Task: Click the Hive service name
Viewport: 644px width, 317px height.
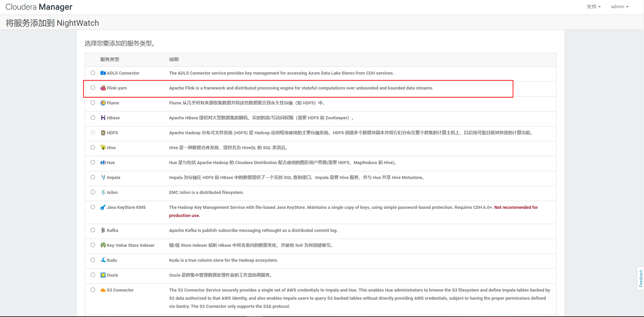Action: (x=111, y=148)
